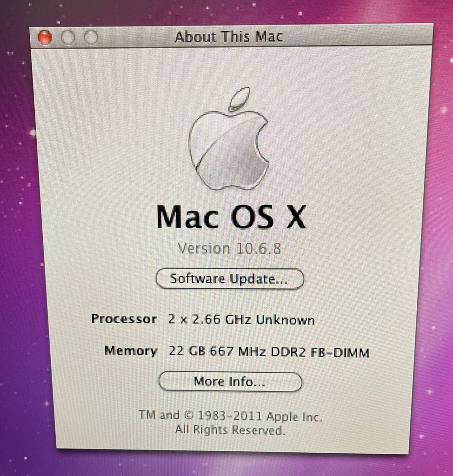
Task: Open the More Info... button
Action: pyautogui.click(x=230, y=382)
